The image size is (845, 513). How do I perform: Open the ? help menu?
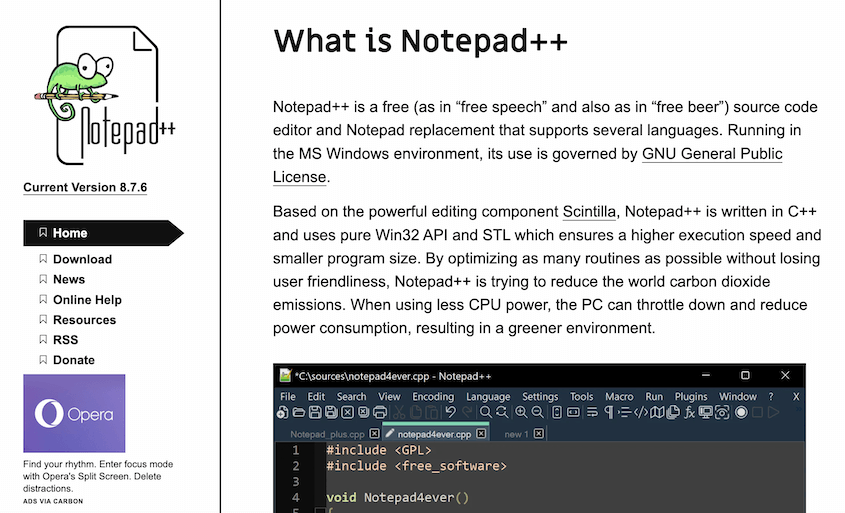point(771,397)
